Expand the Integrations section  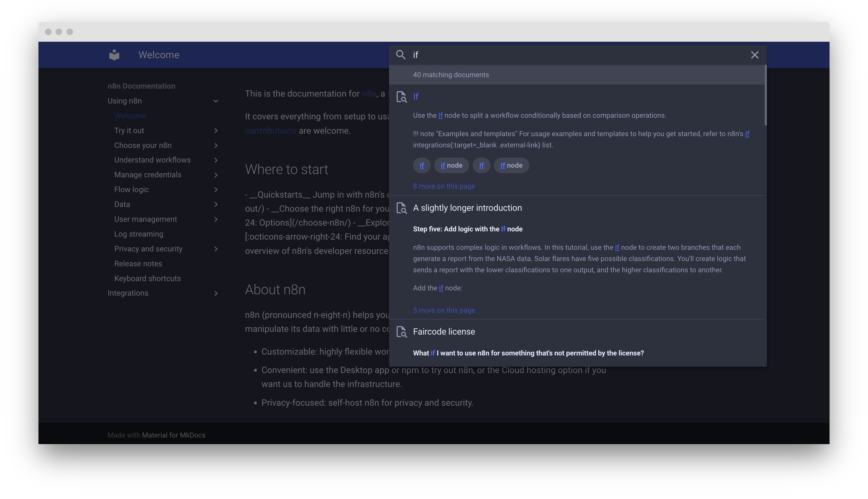click(x=216, y=293)
